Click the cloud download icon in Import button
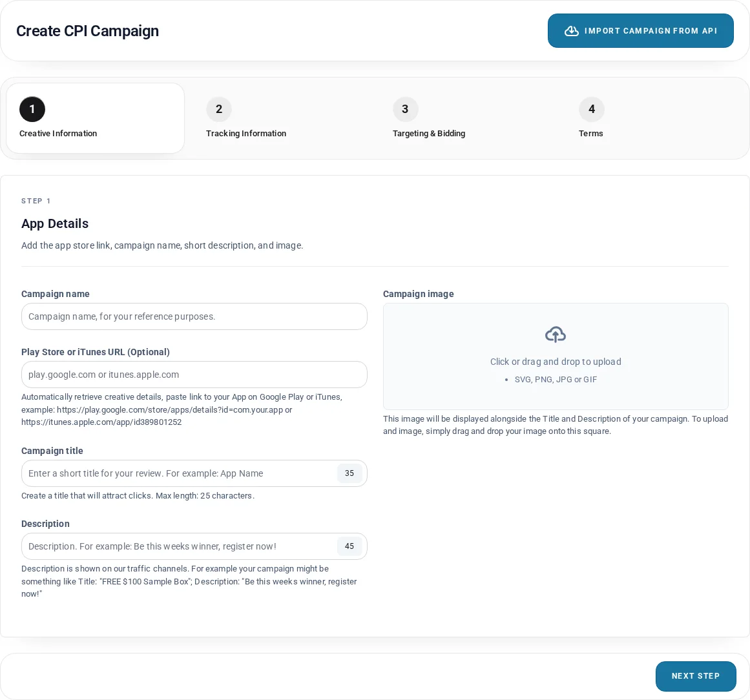 click(x=572, y=31)
